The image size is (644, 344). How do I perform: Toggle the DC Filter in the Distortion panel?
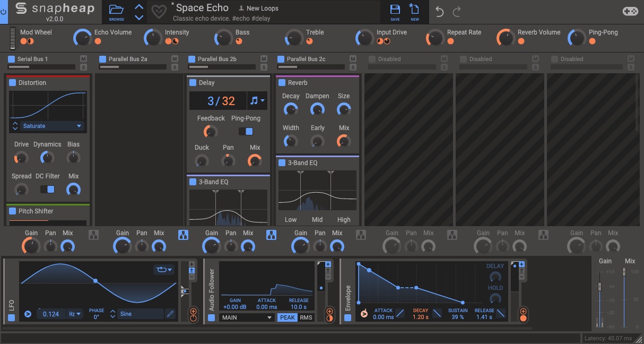click(47, 190)
